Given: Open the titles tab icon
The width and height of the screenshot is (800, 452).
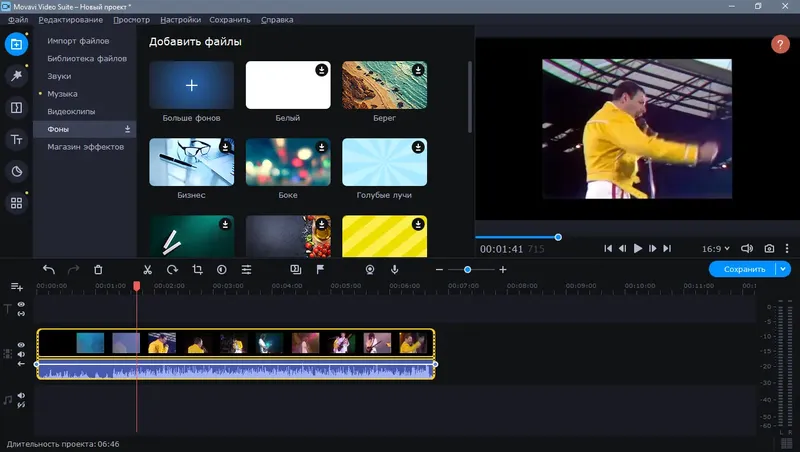Looking at the screenshot, I should pos(16,139).
